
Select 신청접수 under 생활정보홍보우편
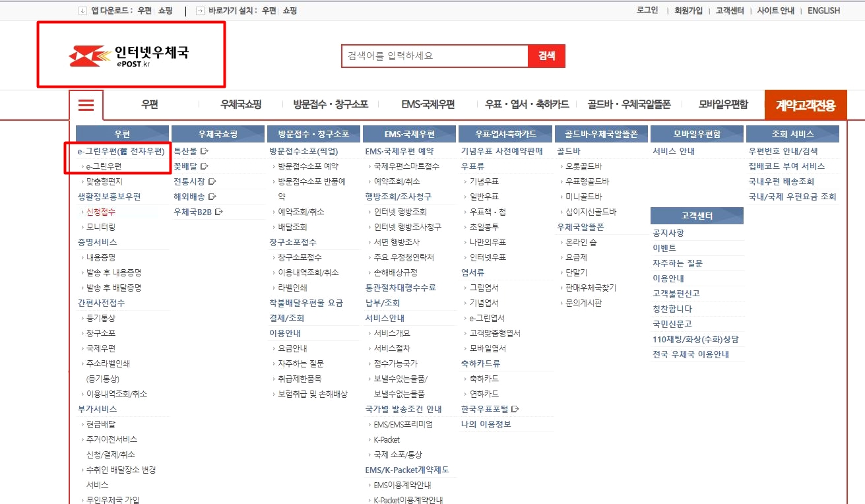pos(101,212)
